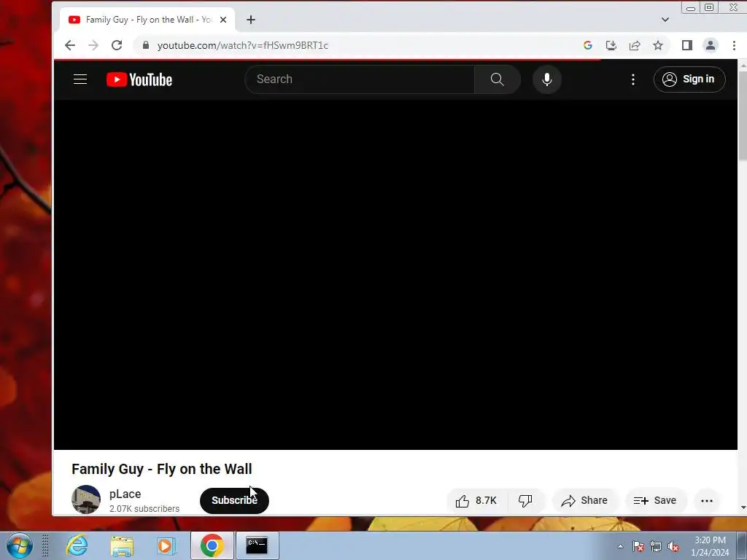The width and height of the screenshot is (747, 560).
Task: Bookmark this tab with star icon
Action: click(x=658, y=45)
